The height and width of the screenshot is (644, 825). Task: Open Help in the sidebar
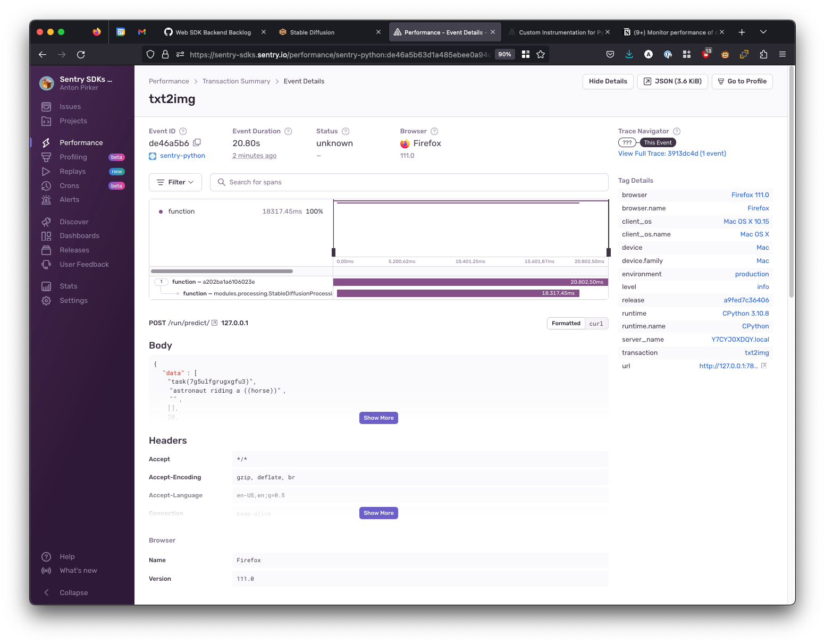67,557
